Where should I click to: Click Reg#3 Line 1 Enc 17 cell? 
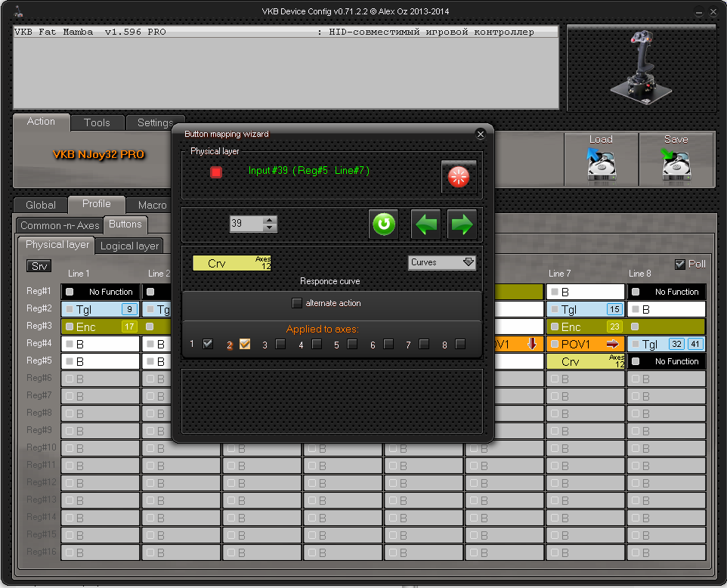(101, 326)
